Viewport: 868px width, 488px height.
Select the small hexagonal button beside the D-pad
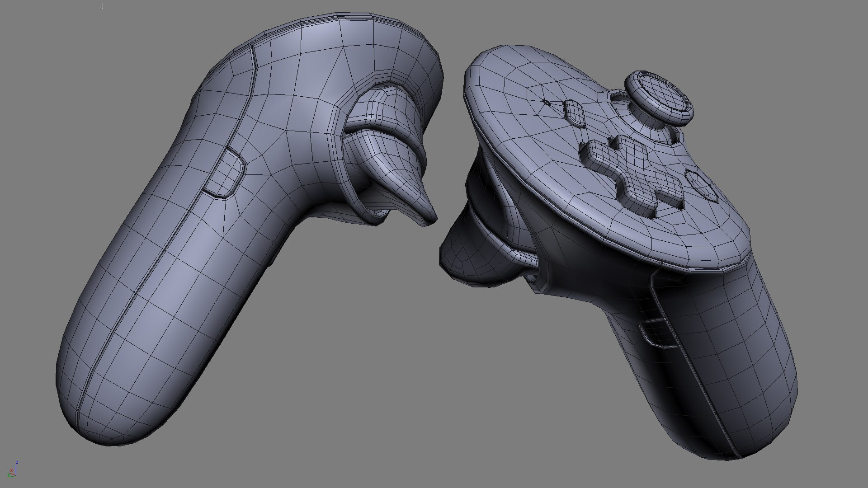(702, 187)
